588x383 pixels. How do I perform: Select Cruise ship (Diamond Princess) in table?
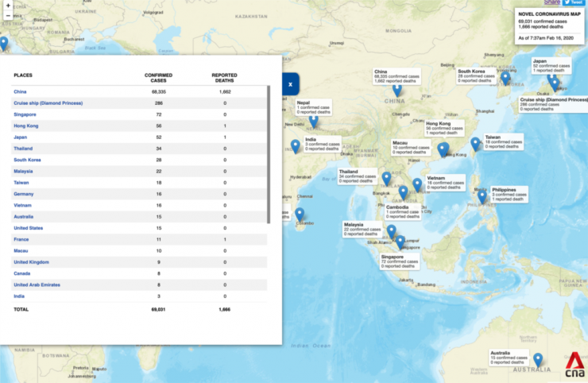[48, 103]
